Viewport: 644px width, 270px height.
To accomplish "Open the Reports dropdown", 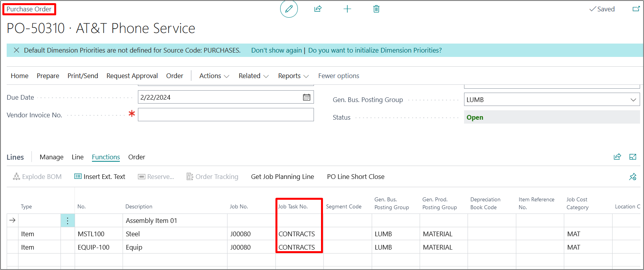I will point(293,76).
